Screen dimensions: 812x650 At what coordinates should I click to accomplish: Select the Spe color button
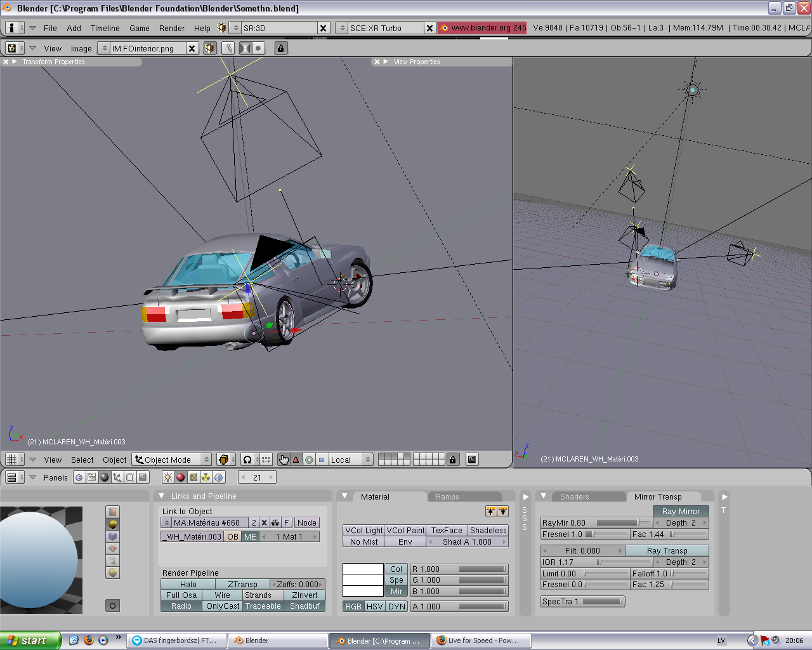396,580
